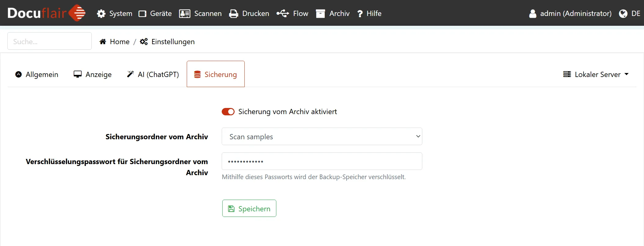Click the Scannen ID card icon
This screenshot has height=246, width=644.
185,14
